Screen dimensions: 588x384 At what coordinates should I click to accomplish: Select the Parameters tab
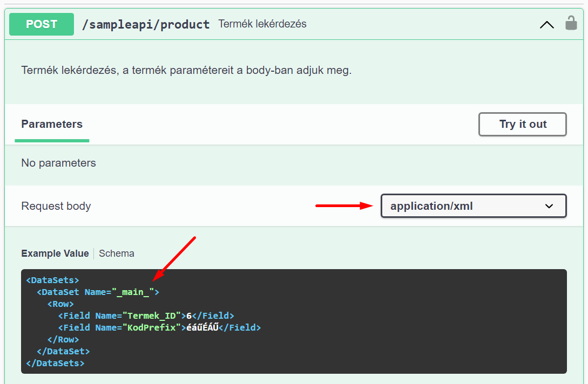[x=52, y=124]
